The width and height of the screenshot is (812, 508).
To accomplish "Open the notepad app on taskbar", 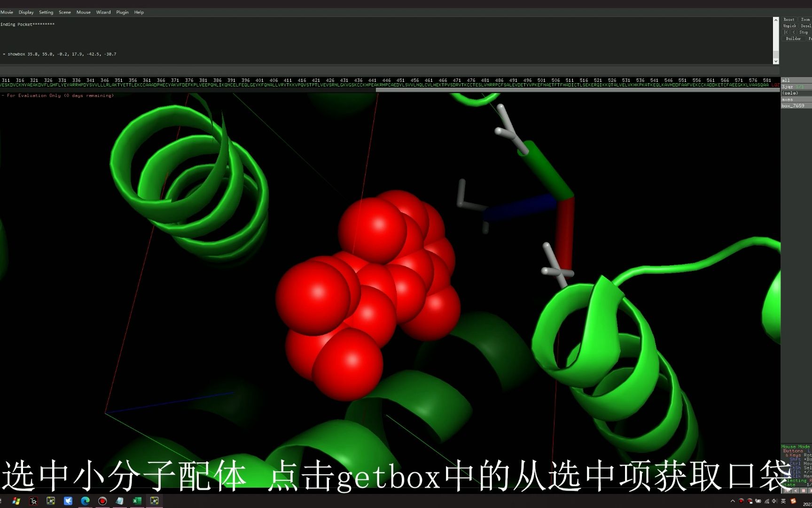I will pos(120,501).
